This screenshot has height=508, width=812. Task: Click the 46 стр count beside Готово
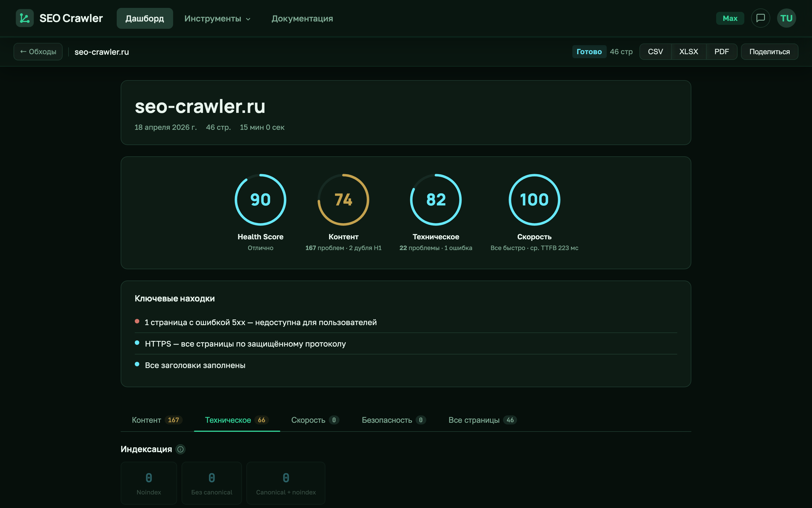[621, 52]
